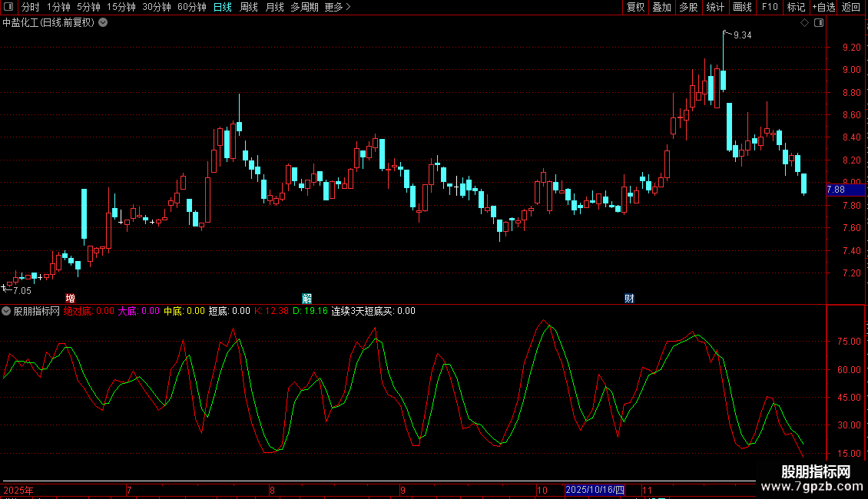
Task: Click the 股朋指标网 indicator name
Action: click(37, 311)
